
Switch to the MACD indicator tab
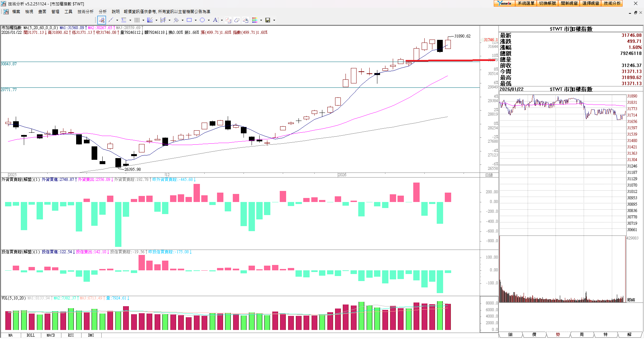[51, 335]
